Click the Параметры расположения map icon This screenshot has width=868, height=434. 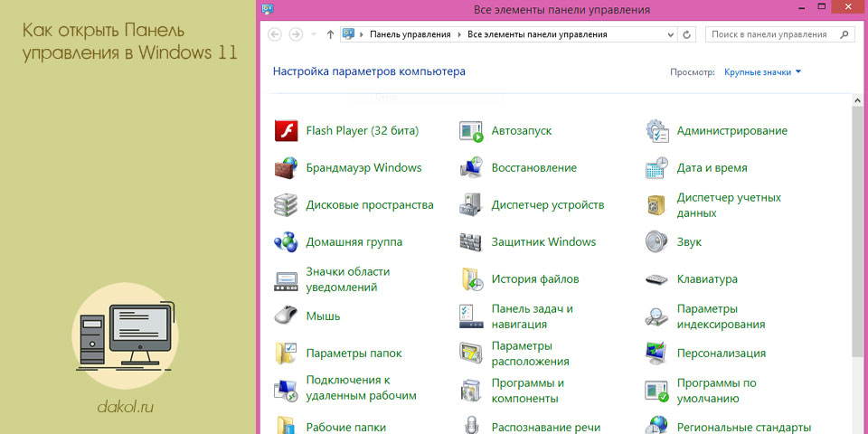pos(471,354)
